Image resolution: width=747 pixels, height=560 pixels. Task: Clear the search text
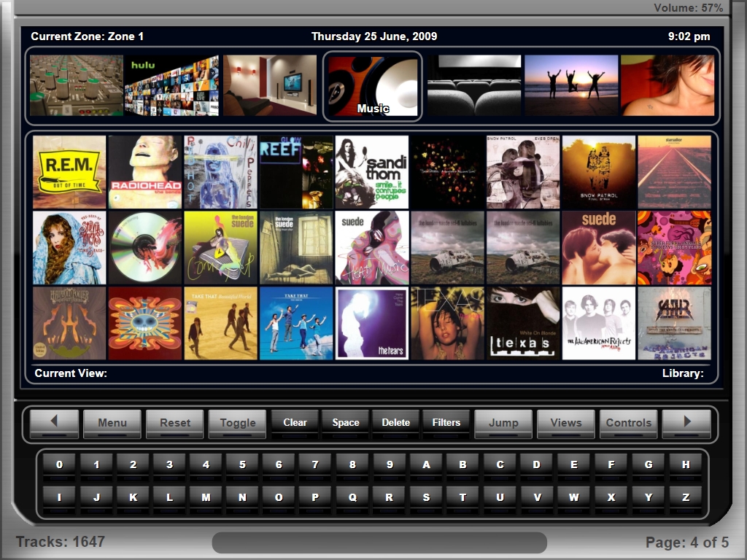tap(295, 424)
